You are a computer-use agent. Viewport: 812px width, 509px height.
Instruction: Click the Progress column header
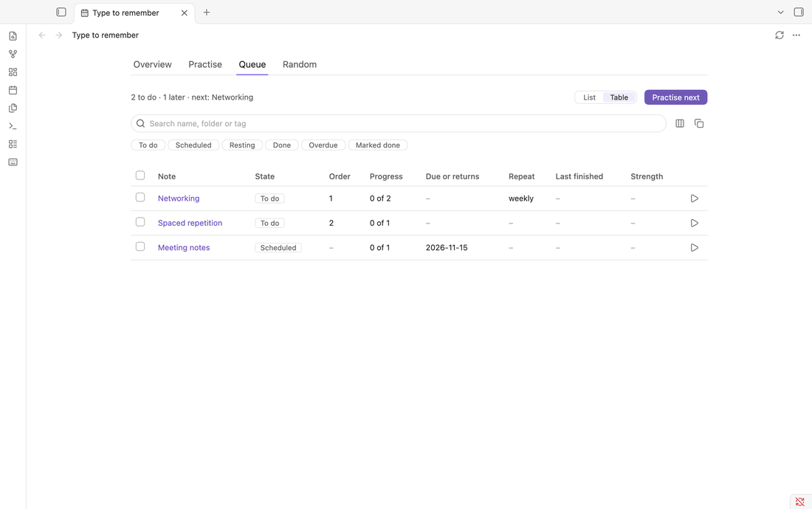(x=386, y=176)
